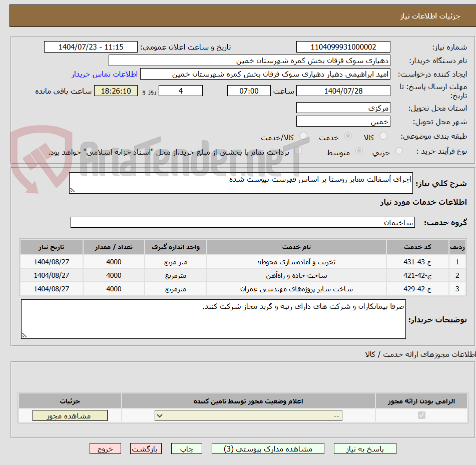Click the خروج button
Image resolution: width=476 pixels, height=465 pixels.
tap(105, 448)
